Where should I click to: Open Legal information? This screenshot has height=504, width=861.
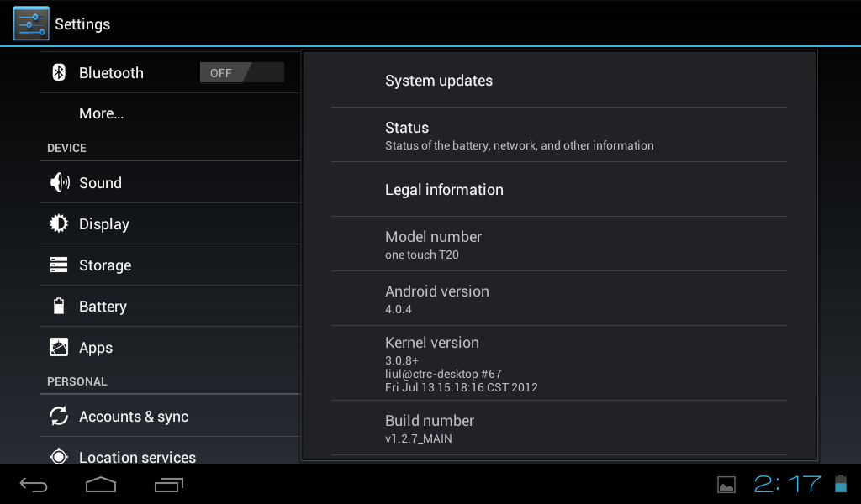pos(558,190)
